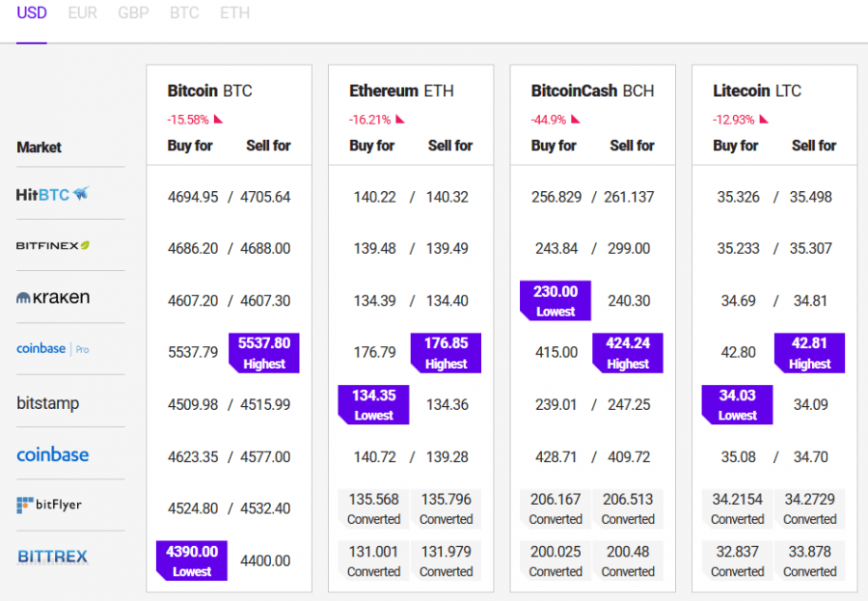Click Kraken Ethereum buy price 134.39

point(375,301)
